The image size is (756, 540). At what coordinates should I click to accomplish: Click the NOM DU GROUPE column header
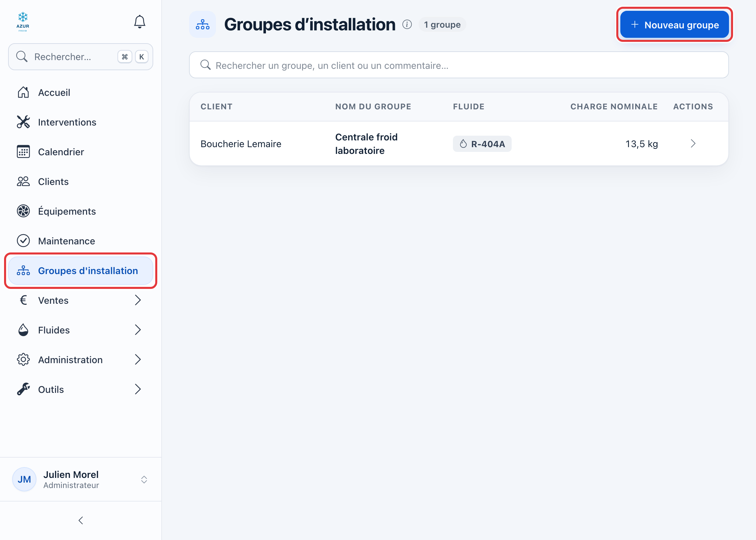[x=373, y=107]
